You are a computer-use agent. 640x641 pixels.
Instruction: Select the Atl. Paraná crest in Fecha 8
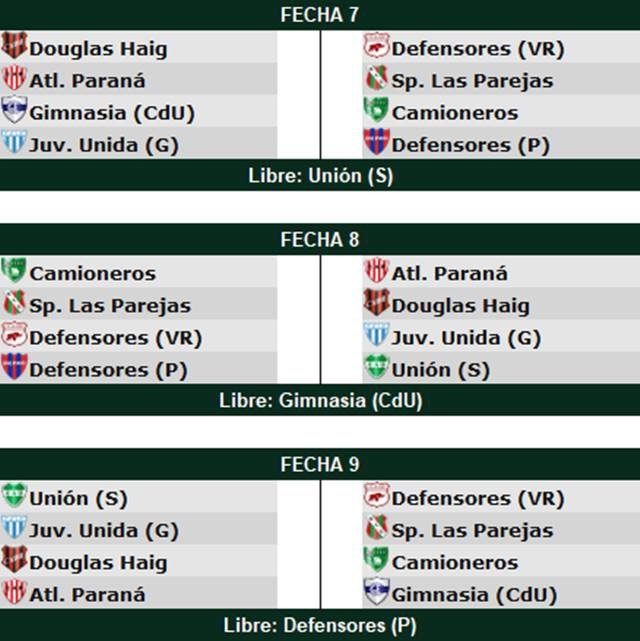click(x=376, y=272)
